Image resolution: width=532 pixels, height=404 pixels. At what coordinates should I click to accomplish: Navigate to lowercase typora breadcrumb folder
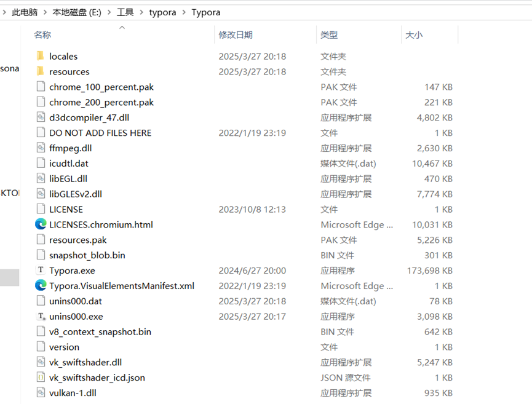pos(162,12)
